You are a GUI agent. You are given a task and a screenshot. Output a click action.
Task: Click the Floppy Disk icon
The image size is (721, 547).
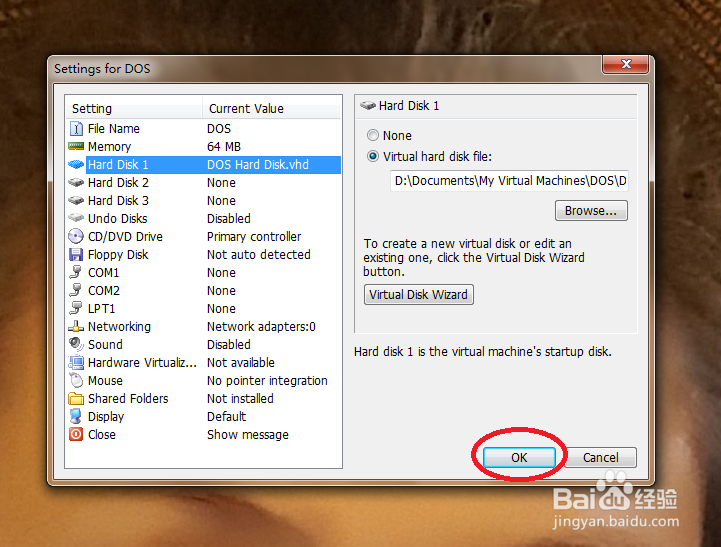click(x=76, y=254)
